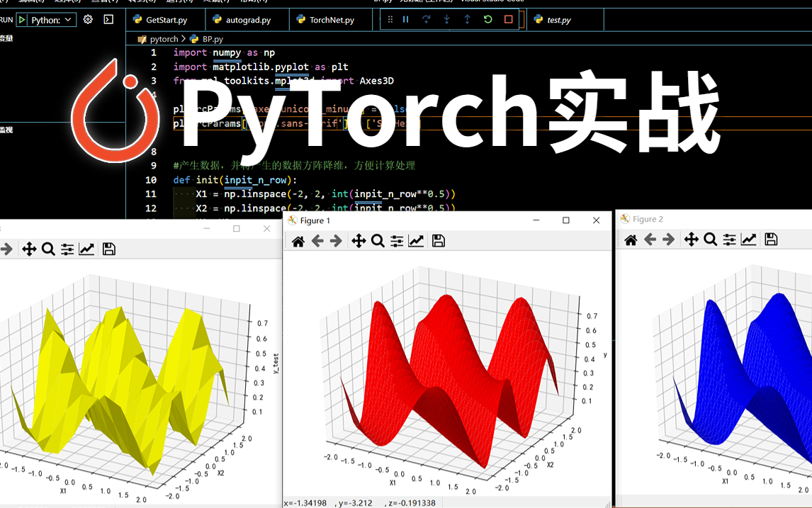This screenshot has width=812, height=508.
Task: Save Figure 2 with the disk icon
Action: [771, 239]
